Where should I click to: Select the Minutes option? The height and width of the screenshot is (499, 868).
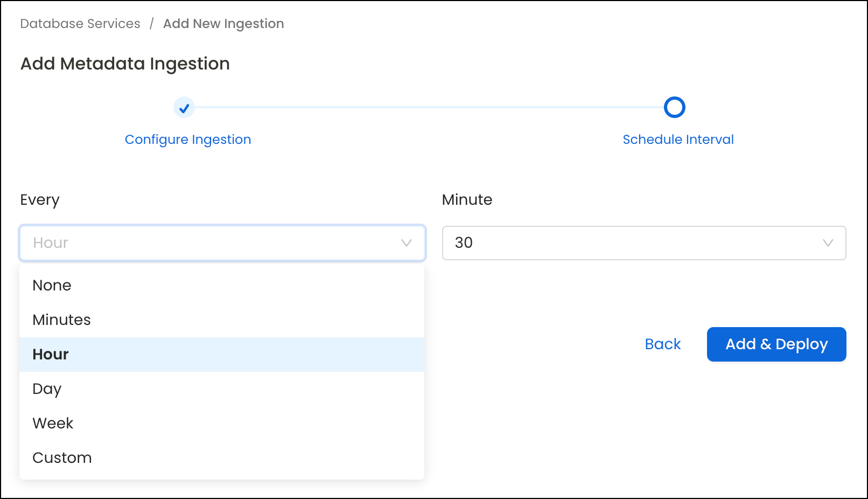click(61, 320)
